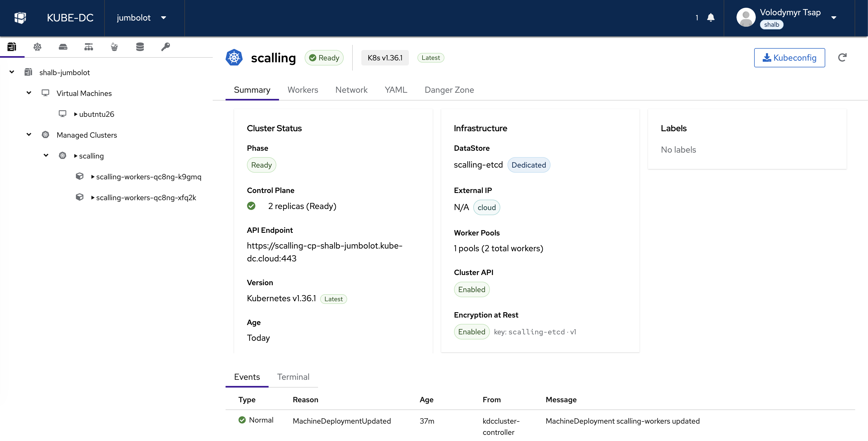Viewport: 868px width, 441px height.
Task: Click the cube icon for scalling-workers-qc8ng-xfq2k
Action: tap(80, 197)
